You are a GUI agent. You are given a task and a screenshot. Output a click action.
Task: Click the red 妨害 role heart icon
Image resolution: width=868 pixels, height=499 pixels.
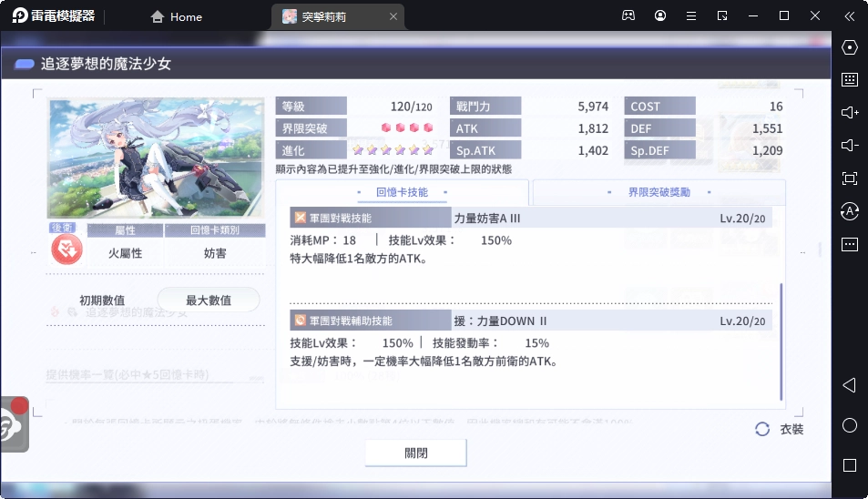click(x=67, y=249)
